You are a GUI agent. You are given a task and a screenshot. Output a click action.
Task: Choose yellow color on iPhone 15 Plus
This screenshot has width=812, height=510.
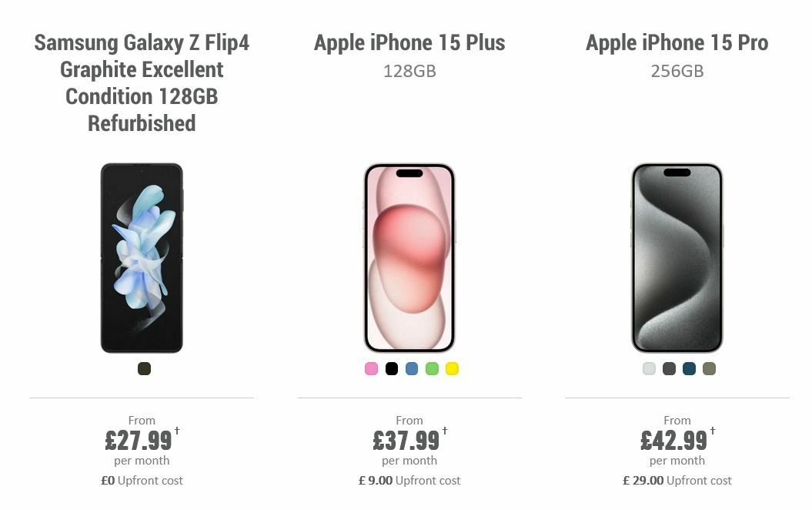tap(451, 368)
